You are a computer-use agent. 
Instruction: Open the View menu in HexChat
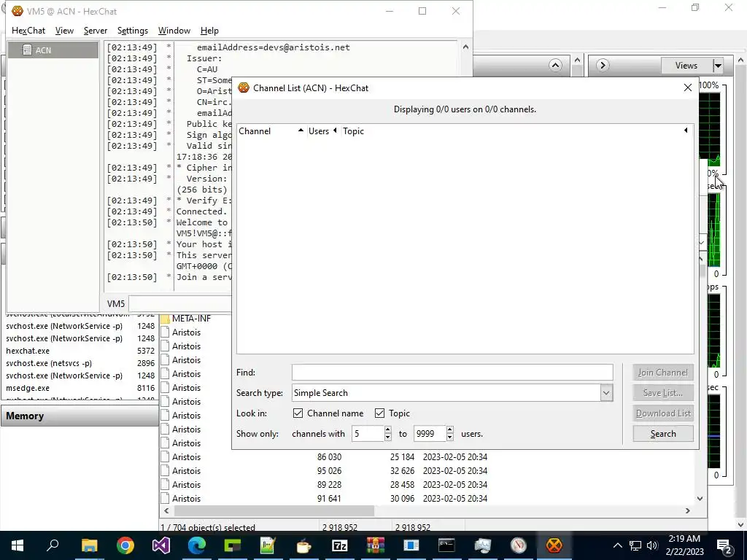click(x=64, y=31)
